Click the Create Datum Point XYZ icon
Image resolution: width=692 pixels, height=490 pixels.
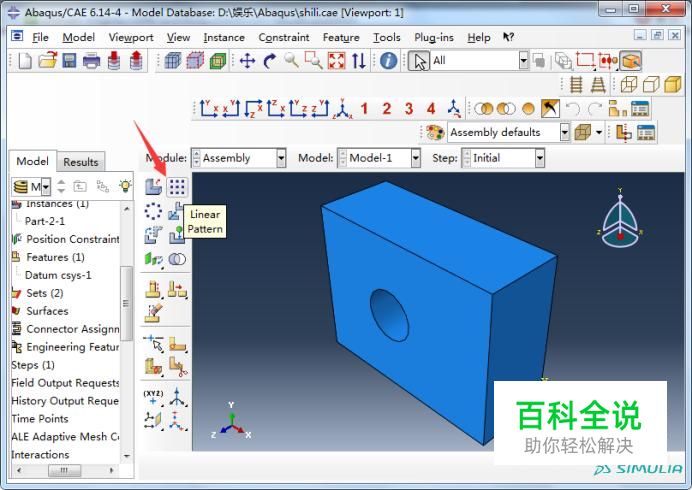click(x=153, y=397)
